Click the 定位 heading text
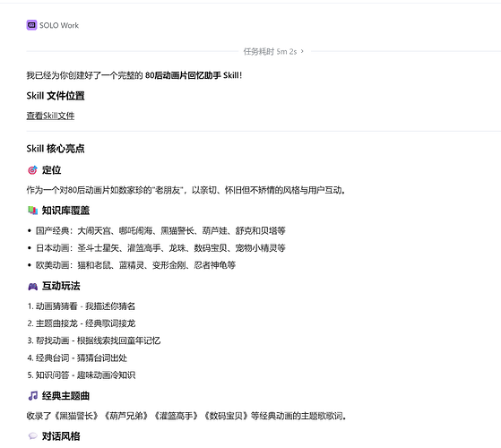 tap(51, 170)
